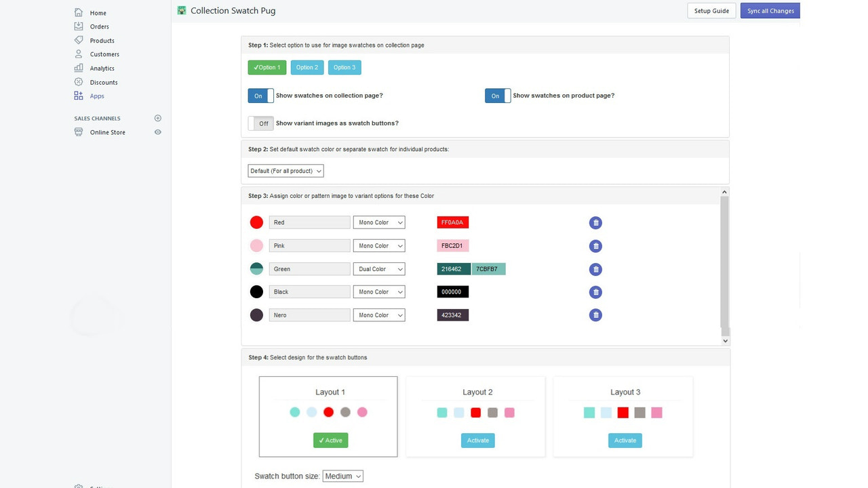Disable swatches on collection page

(260, 96)
